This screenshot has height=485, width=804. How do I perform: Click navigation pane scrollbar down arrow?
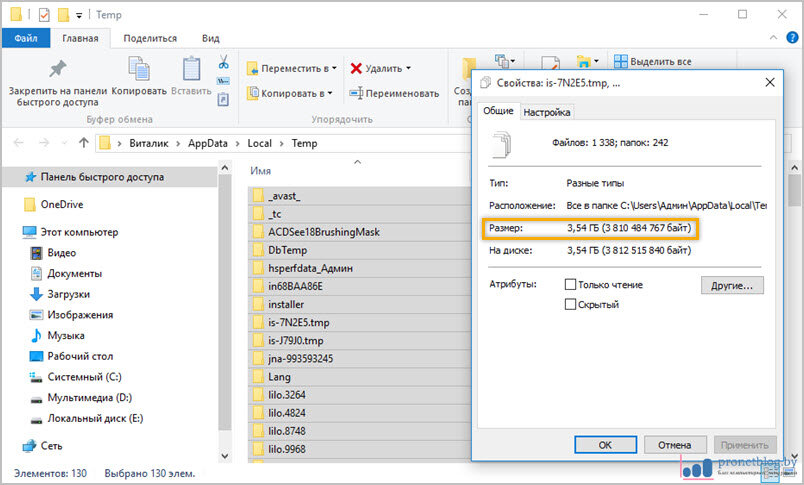pyautogui.click(x=225, y=455)
